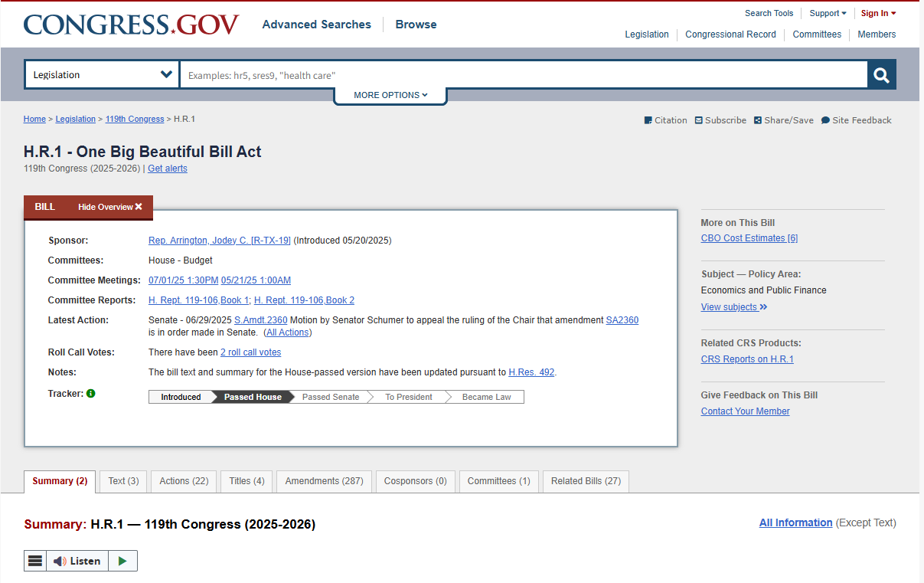
Task: Open the Legislation search scope dropdown
Action: tap(102, 75)
